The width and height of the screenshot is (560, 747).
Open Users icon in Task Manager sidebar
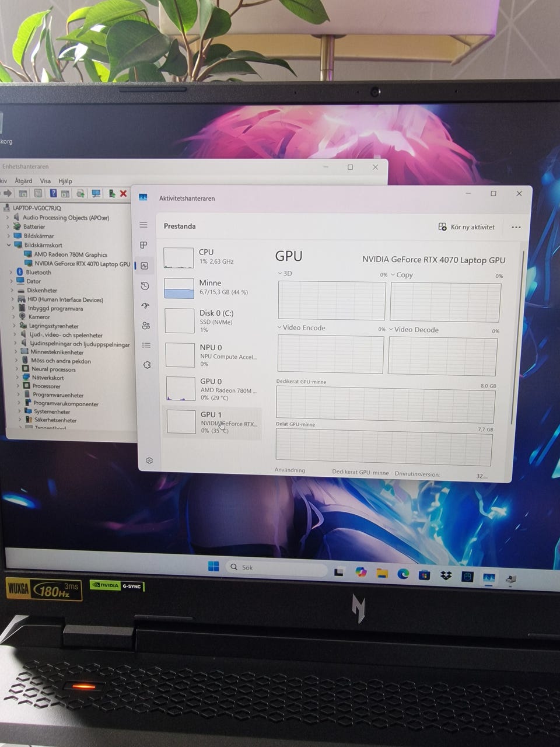[146, 326]
